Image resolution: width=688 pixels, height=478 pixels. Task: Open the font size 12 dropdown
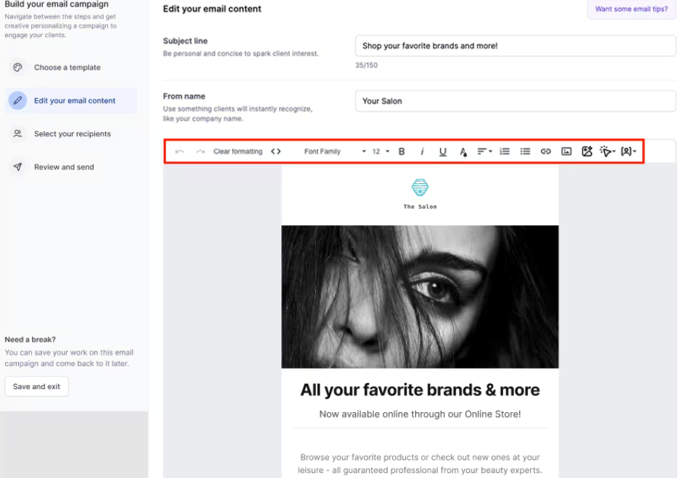(x=380, y=151)
